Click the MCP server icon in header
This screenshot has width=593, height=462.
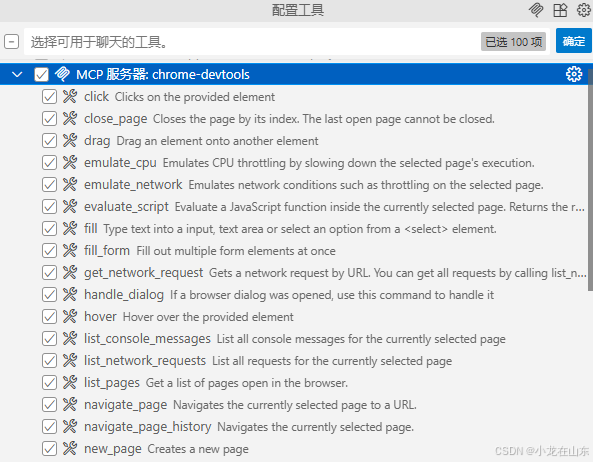[x=536, y=10]
